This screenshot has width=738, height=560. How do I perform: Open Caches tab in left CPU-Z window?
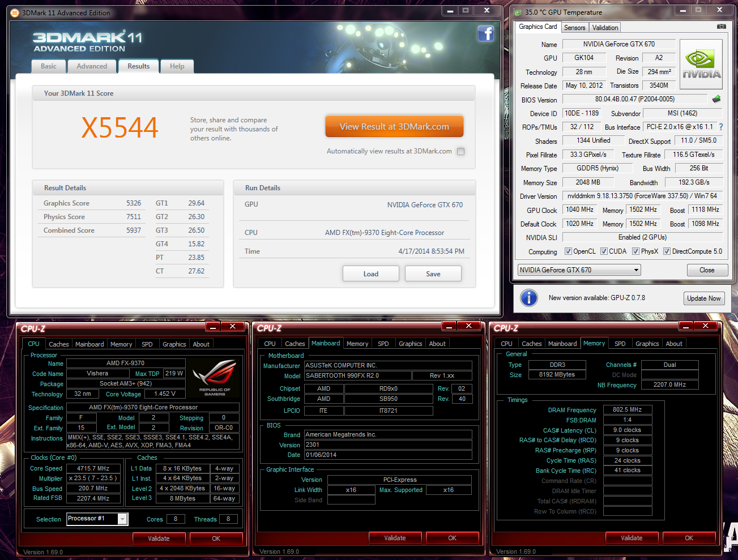[59, 344]
